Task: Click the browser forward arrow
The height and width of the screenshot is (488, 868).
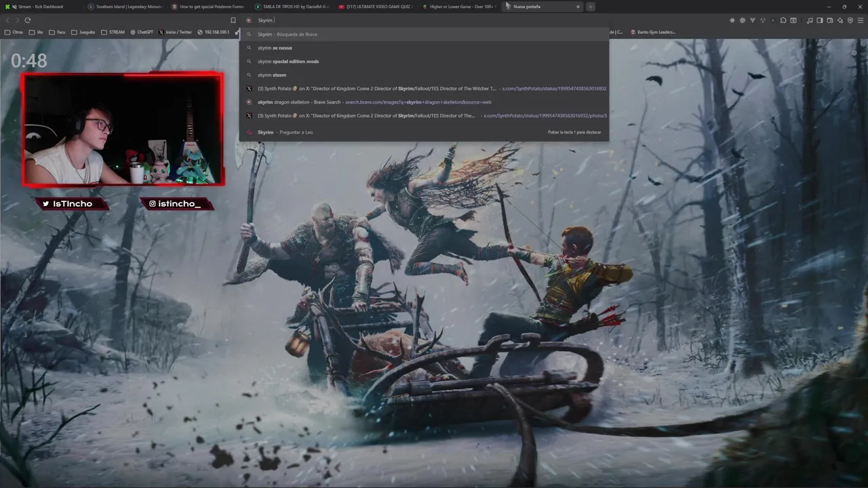Action: (18, 20)
